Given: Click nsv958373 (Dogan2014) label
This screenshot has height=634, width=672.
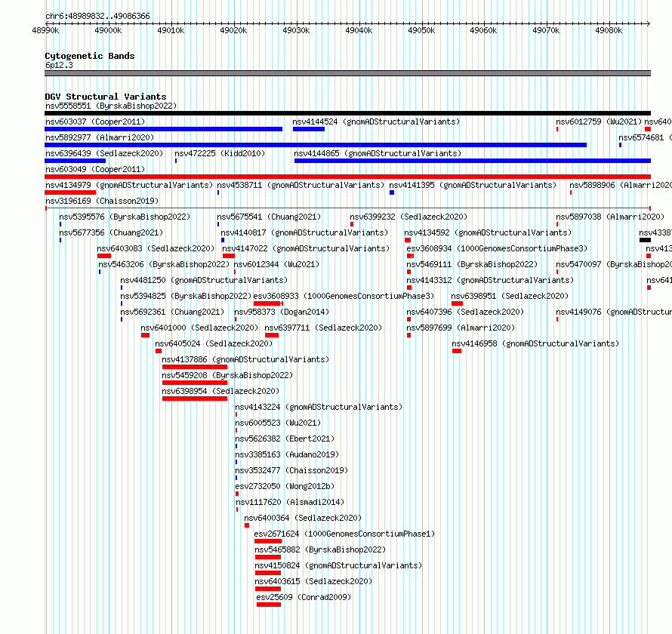Looking at the screenshot, I should (282, 312).
